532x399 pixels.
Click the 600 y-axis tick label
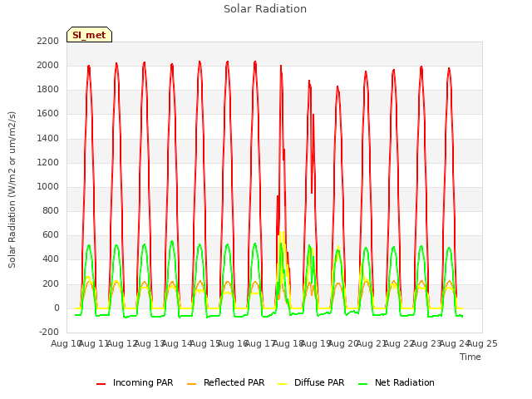click(x=51, y=234)
